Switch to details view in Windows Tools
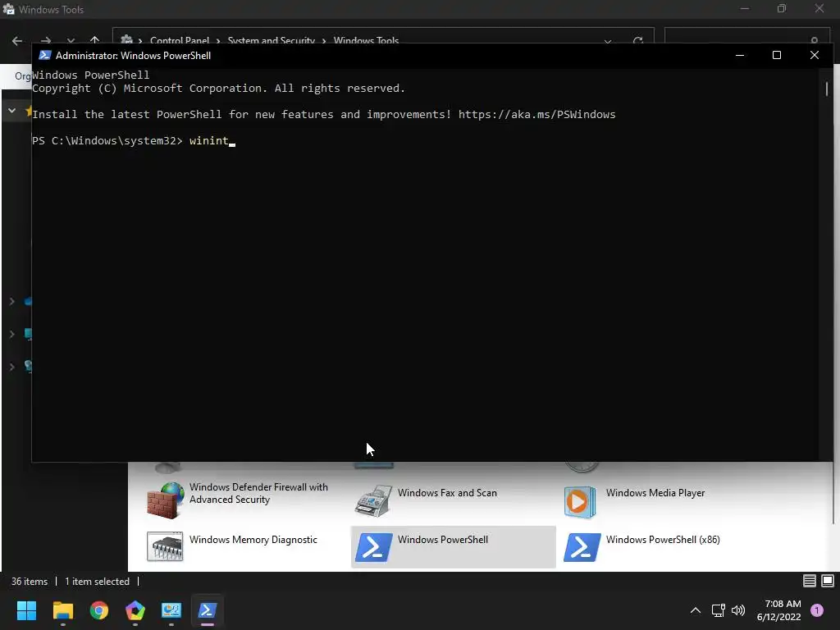 [x=810, y=581]
